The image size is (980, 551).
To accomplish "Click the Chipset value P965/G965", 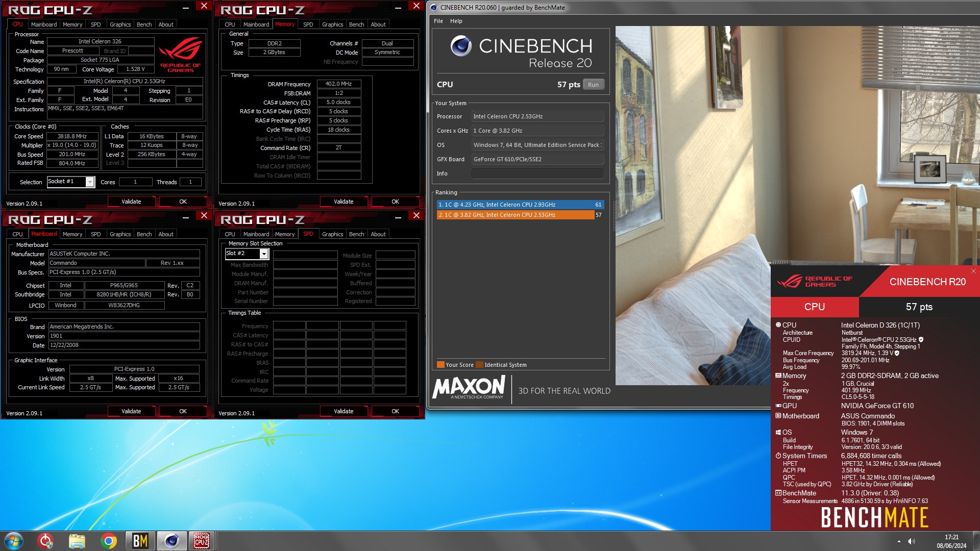I will coord(124,285).
